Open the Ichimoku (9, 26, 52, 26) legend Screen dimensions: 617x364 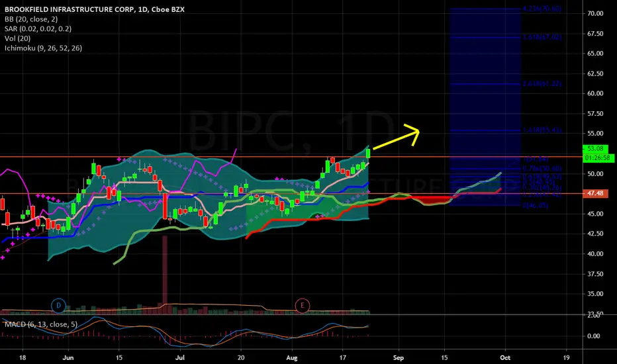(x=43, y=48)
